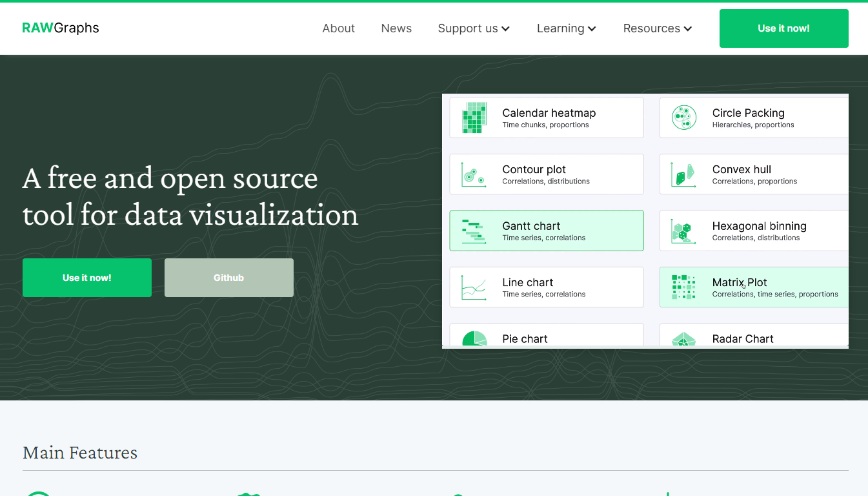Expand the Support us chevron arrow

point(505,28)
